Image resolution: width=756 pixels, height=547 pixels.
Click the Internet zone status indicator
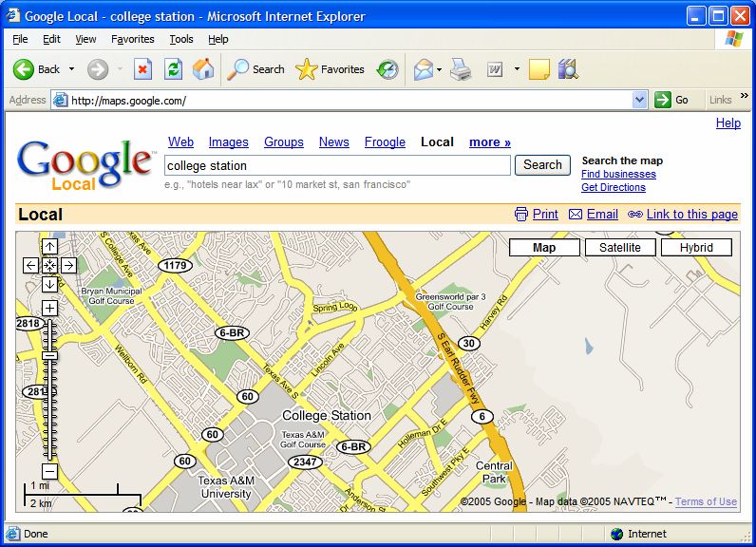click(638, 534)
